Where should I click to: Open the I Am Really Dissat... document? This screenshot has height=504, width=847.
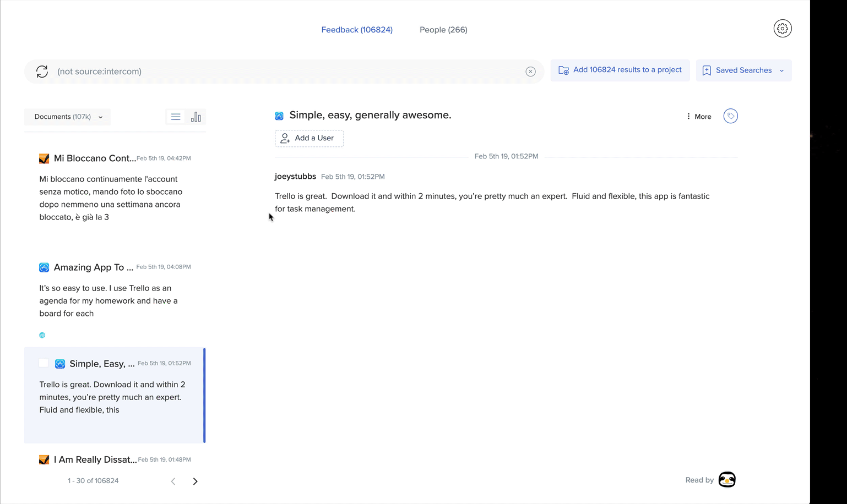click(95, 460)
